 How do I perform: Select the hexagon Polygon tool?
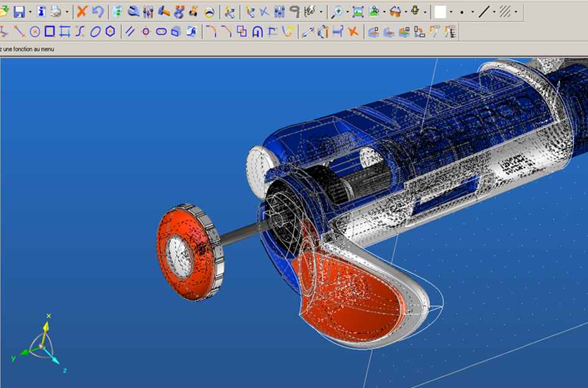(110, 32)
